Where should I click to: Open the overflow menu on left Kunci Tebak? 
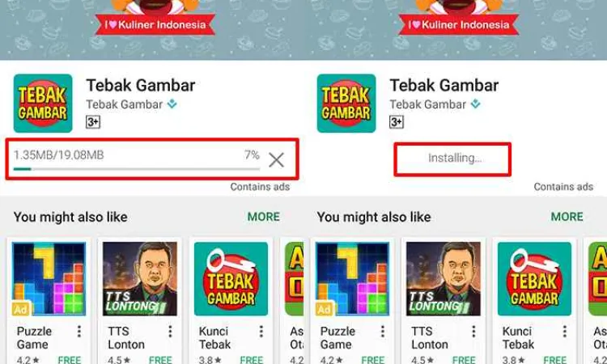[261, 332]
